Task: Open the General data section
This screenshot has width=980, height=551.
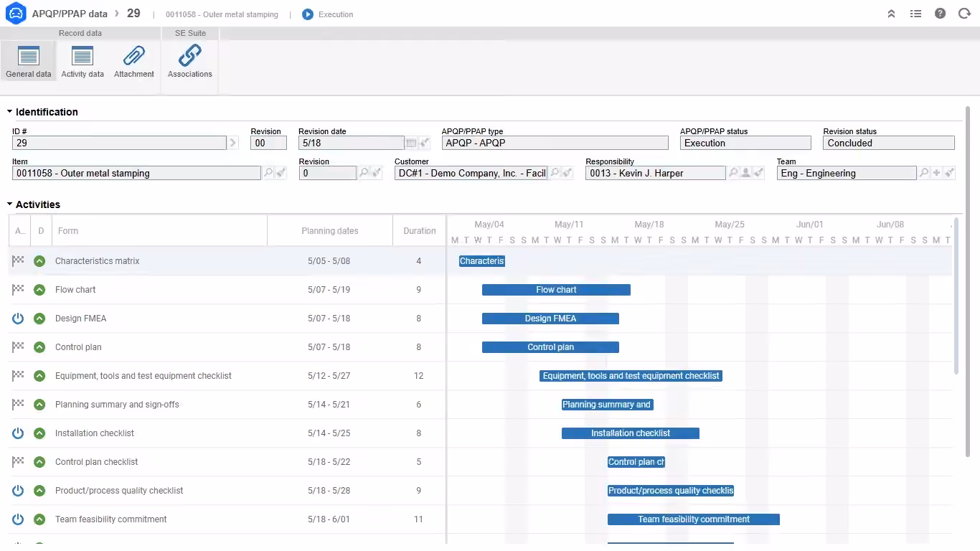Action: pyautogui.click(x=29, y=61)
